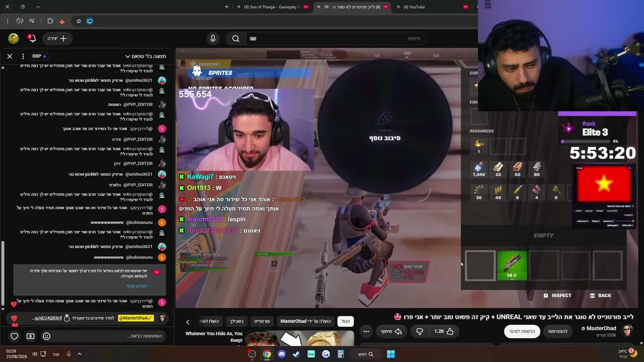Image resolution: width=644 pixels, height=362 pixels.
Task: Open the Chrome three-dot menu
Action: click(x=8, y=21)
